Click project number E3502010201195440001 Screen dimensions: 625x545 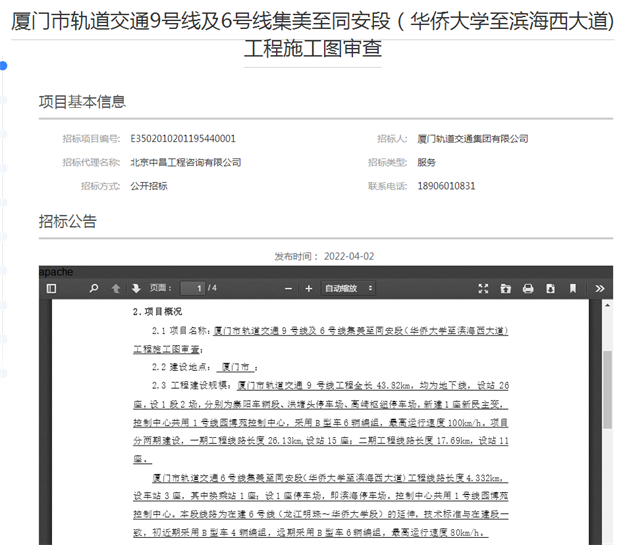click(183, 139)
